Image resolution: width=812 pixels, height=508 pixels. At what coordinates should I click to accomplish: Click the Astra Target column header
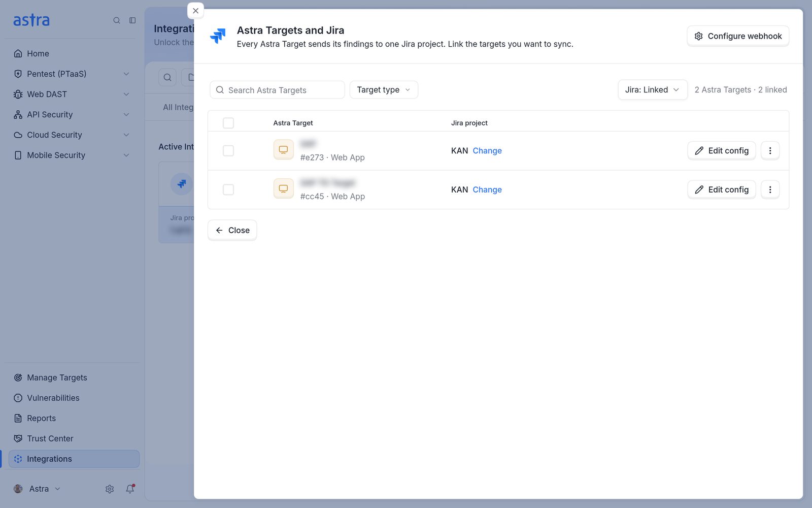tap(293, 123)
